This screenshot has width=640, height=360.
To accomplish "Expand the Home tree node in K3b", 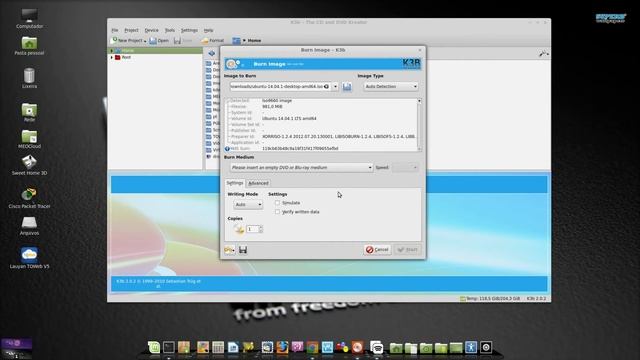I will 112,51.
